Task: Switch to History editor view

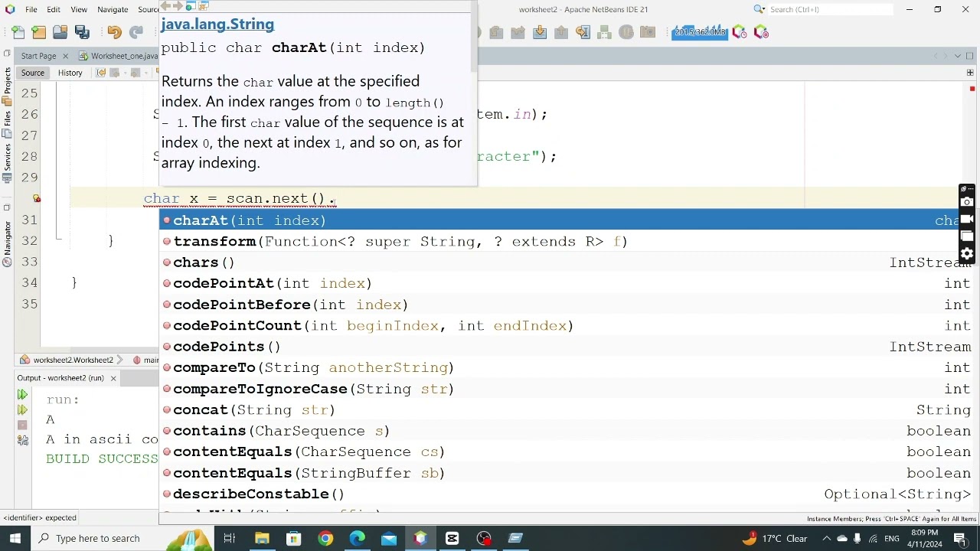Action: point(70,73)
